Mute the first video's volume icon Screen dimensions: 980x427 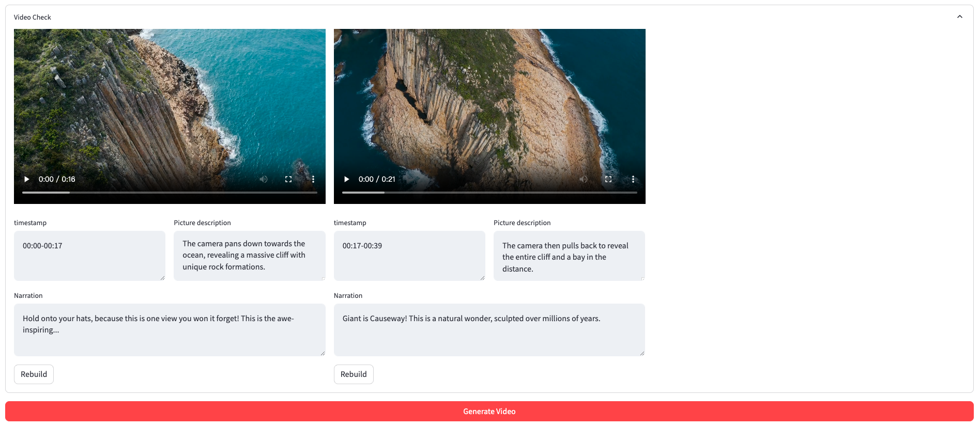coord(264,179)
